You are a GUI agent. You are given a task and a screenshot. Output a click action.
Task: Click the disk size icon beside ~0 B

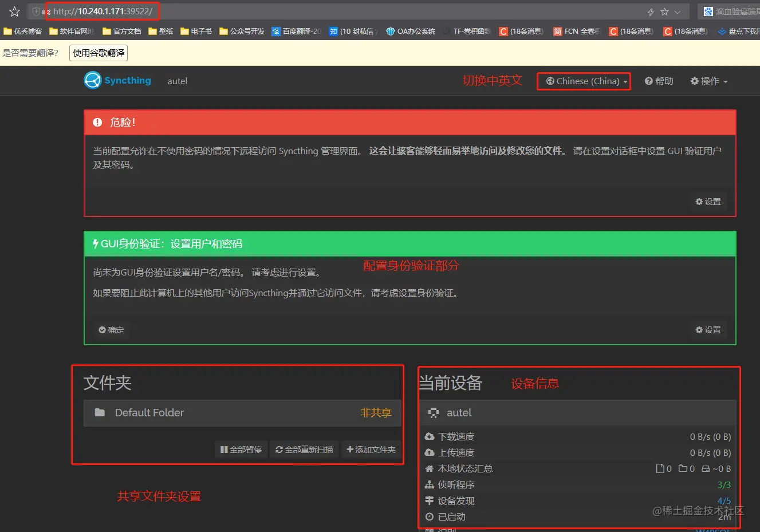point(706,469)
